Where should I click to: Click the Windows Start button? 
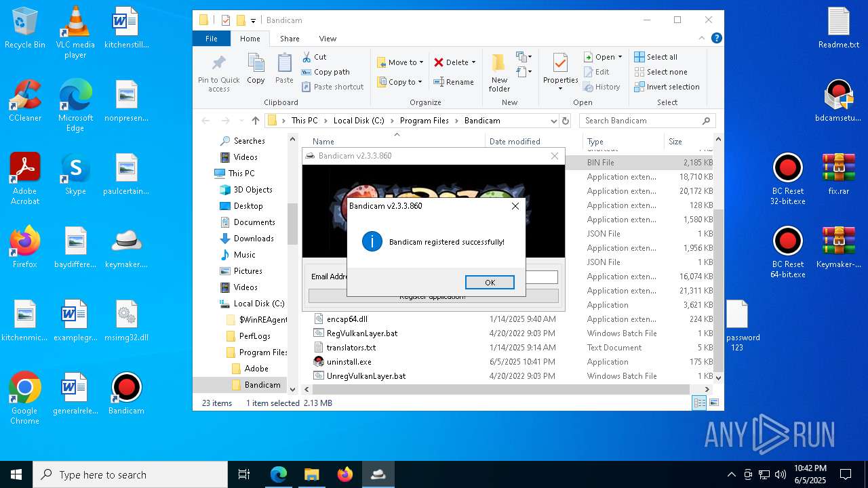16,474
